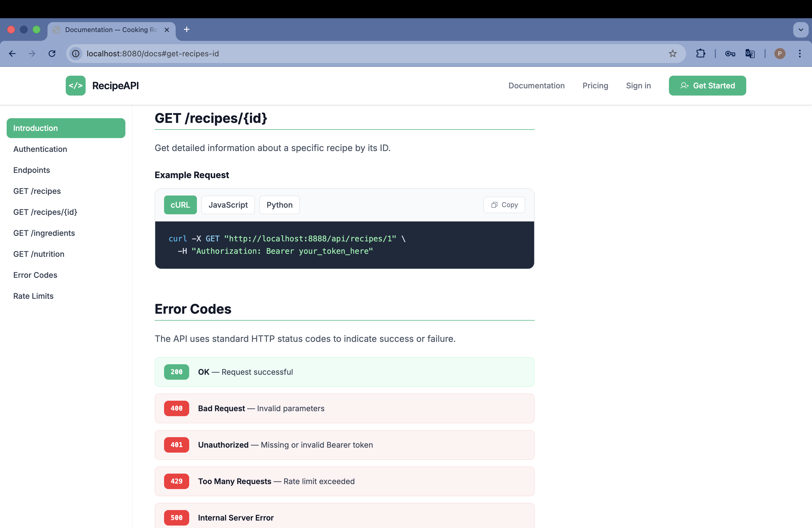The width and height of the screenshot is (812, 528).
Task: Click the Google Translate icon
Action: pyautogui.click(x=750, y=54)
